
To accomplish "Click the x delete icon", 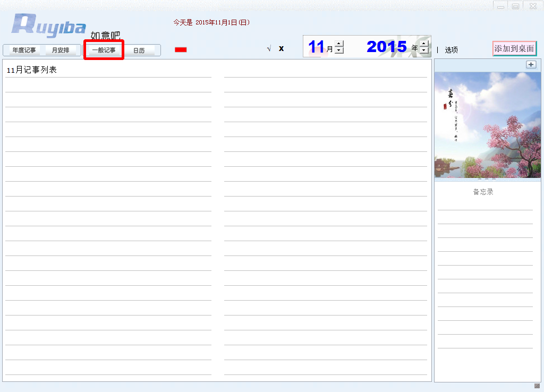I will pyautogui.click(x=282, y=48).
